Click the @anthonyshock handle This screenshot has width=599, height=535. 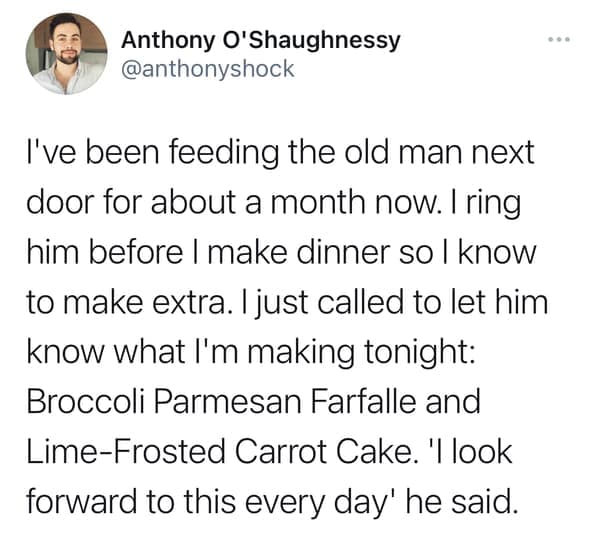coord(208,69)
